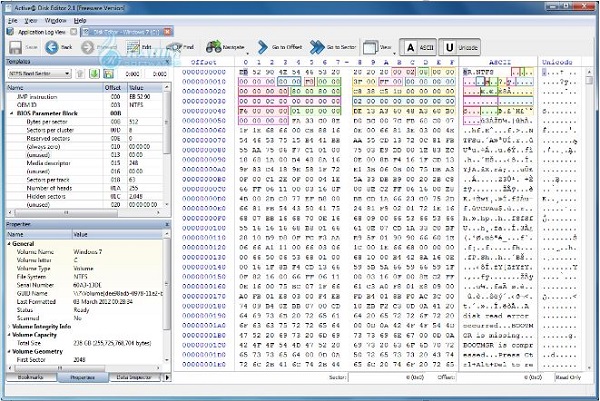Click the Save floppy disk icon
This screenshot has width=600, height=401.
(15, 47)
